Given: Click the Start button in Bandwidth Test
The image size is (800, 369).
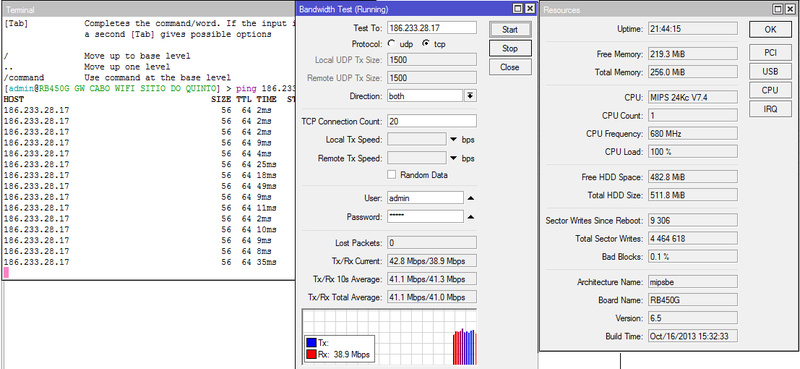Looking at the screenshot, I should tap(510, 30).
